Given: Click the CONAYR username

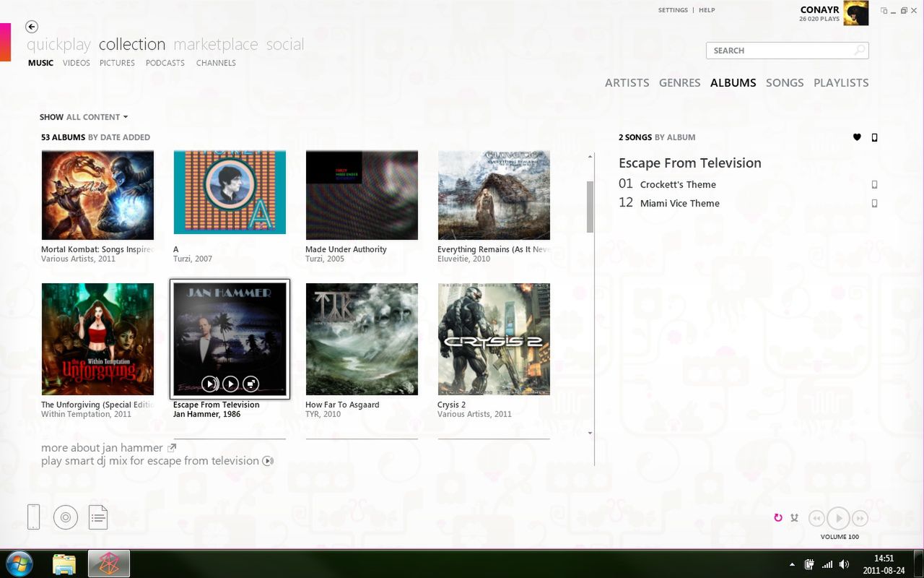Looking at the screenshot, I should tap(819, 9).
